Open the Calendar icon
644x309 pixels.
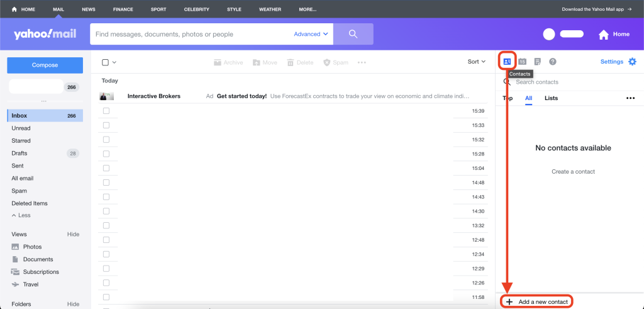pyautogui.click(x=522, y=62)
